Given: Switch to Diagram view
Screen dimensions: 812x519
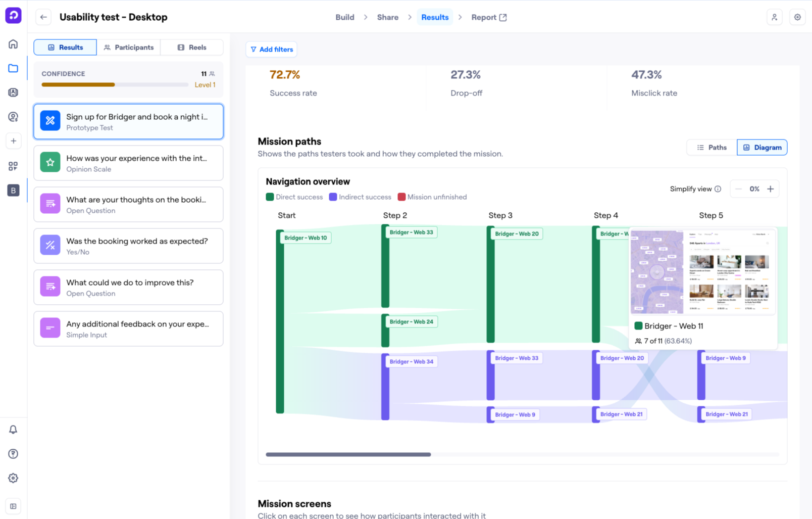Looking at the screenshot, I should click(x=762, y=148).
